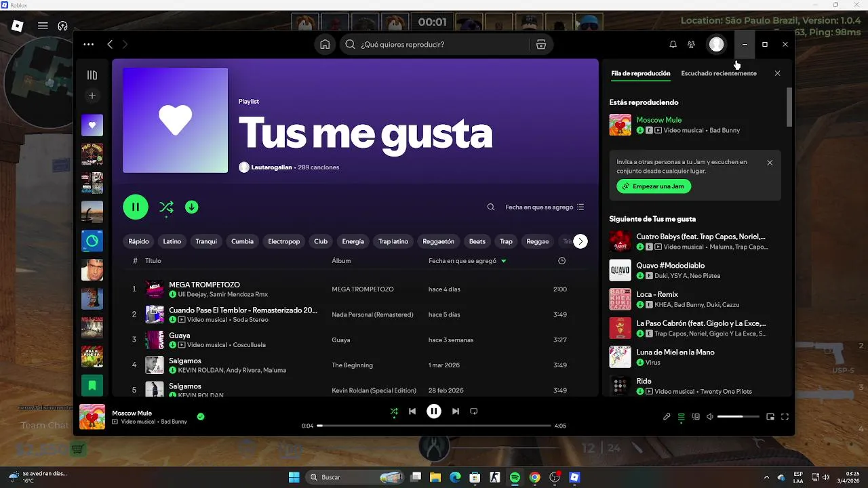868x488 pixels.
Task: Play Cuatro Babys from the queue
Action: click(695, 241)
